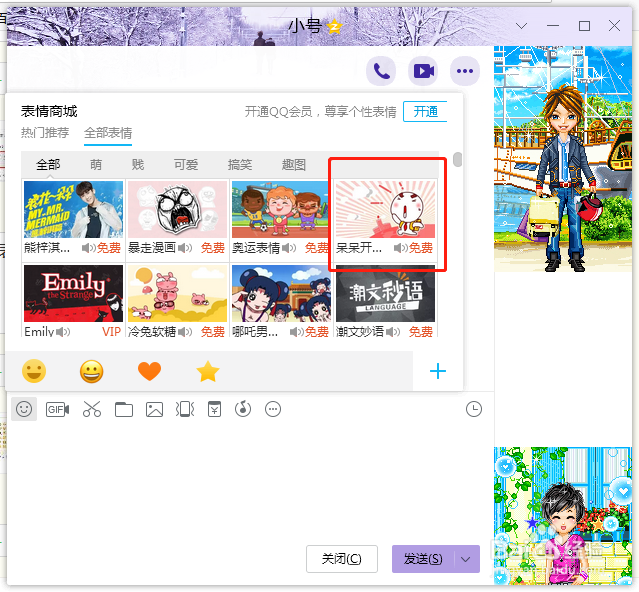Open the 呆呆开 sticker pack thumbnail

386,209
